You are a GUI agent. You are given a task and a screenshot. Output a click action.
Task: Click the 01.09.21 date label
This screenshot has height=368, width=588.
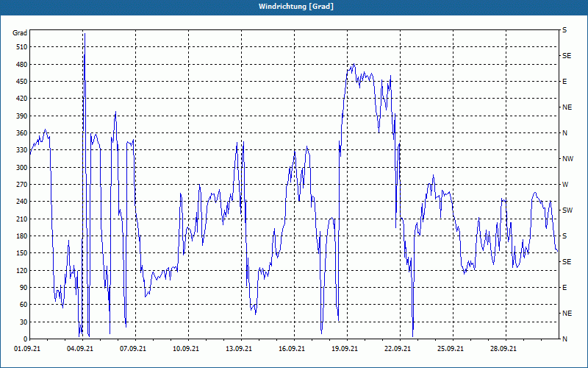27,349
